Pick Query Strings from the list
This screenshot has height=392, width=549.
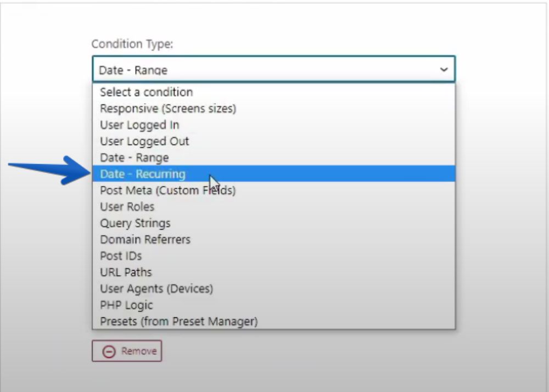pos(274,223)
